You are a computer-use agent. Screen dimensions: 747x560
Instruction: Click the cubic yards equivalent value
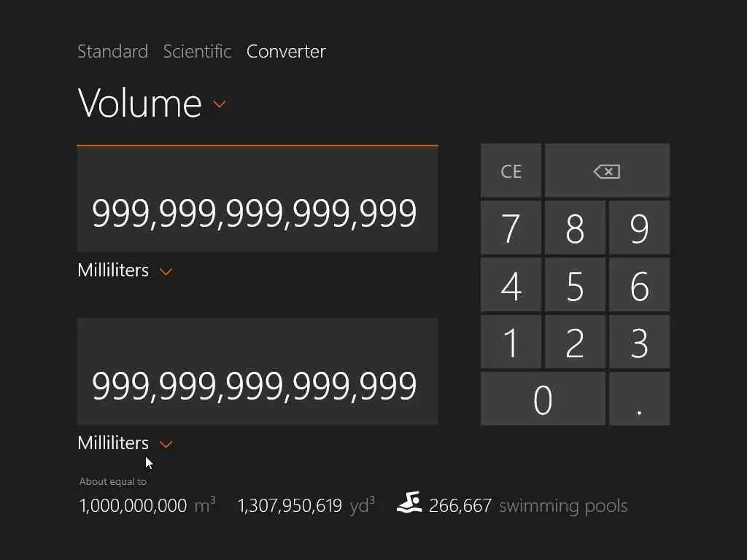290,505
